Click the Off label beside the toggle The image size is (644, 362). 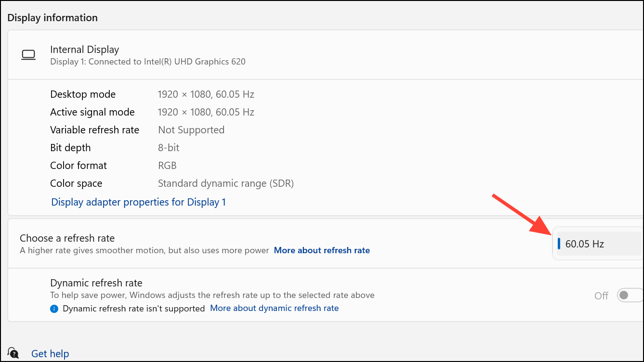click(x=601, y=296)
